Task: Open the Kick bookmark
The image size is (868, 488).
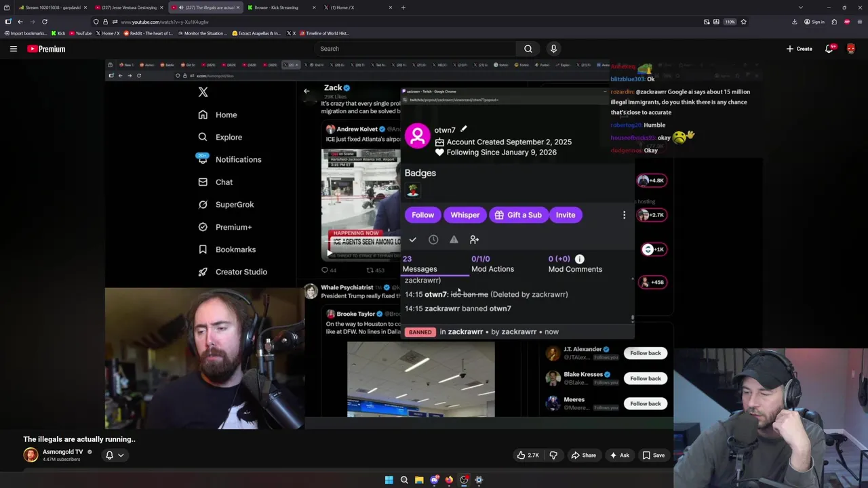Action: click(58, 33)
